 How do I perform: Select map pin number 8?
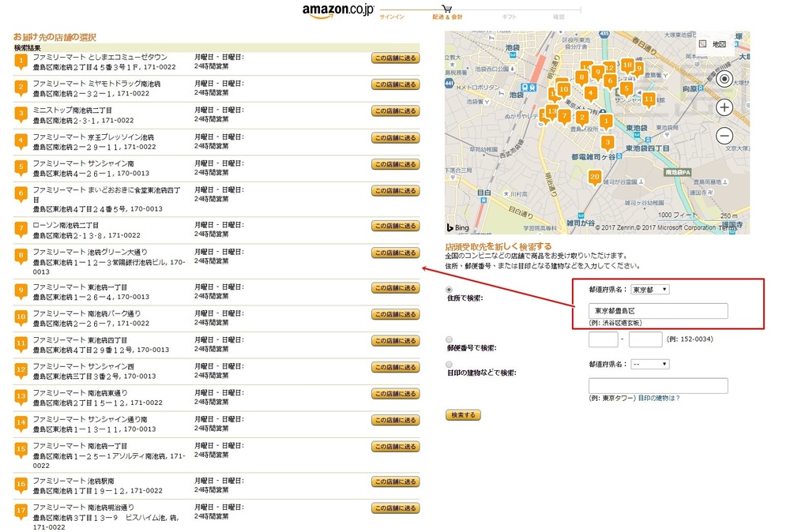pyautogui.click(x=581, y=78)
